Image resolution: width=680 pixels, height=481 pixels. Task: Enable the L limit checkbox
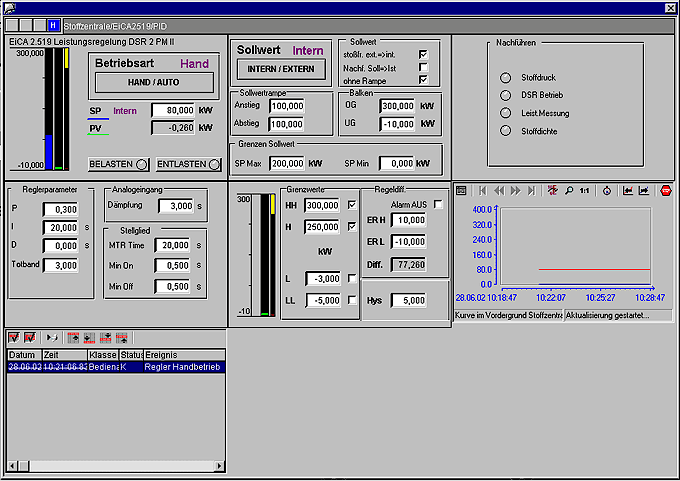tap(352, 278)
